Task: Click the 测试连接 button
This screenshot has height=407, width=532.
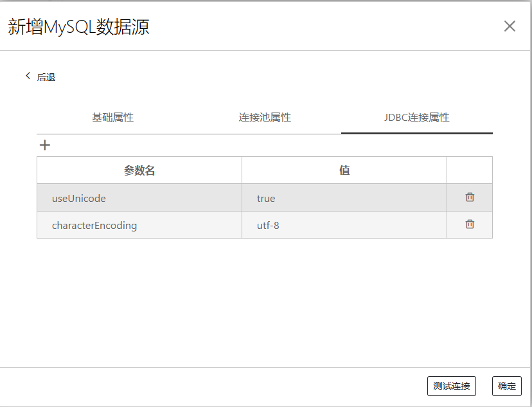Action: (x=451, y=386)
